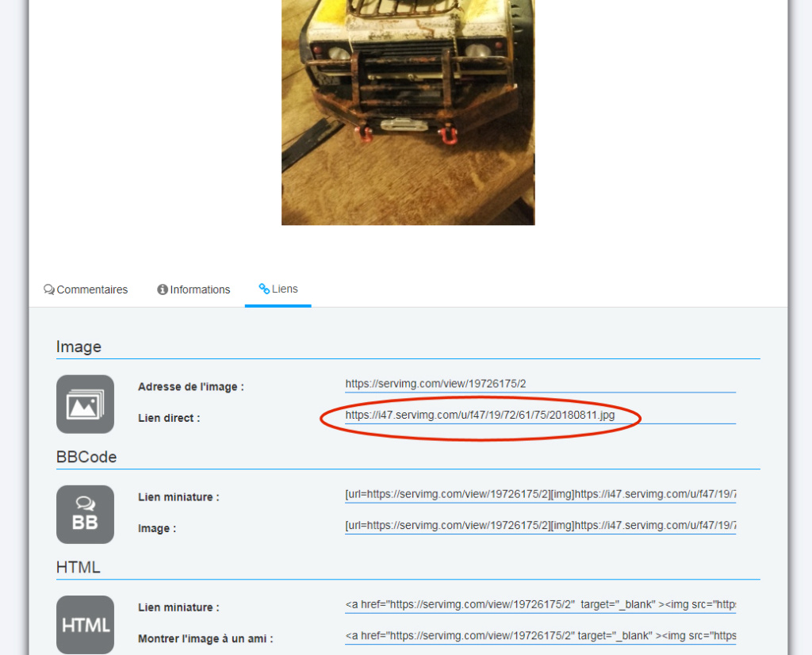Click the 'Lien direct :' label

[169, 418]
